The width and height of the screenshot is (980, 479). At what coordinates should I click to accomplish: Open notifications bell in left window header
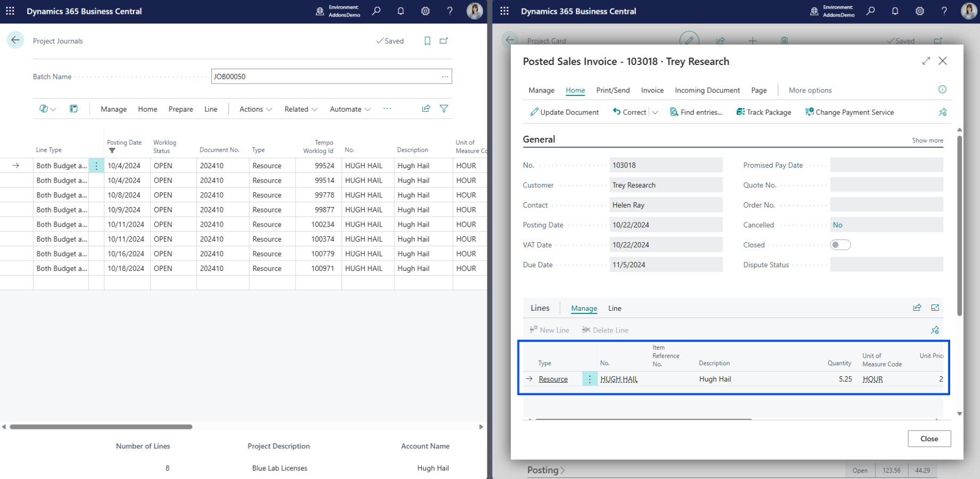click(401, 11)
